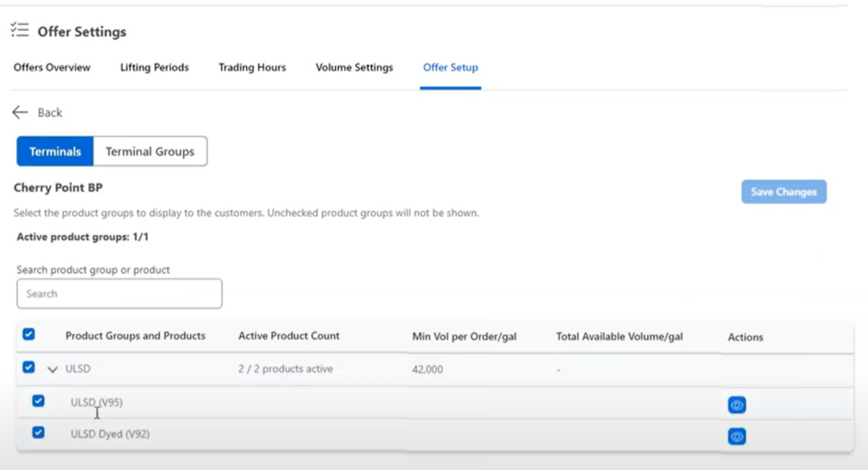The width and height of the screenshot is (868, 470).
Task: Click the eye icon for ULSD Dyed (V92)
Action: click(737, 436)
